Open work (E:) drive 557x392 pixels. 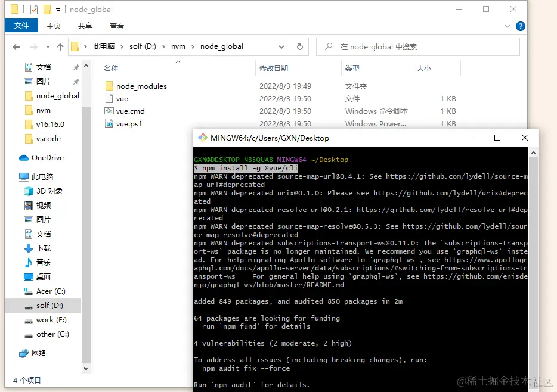(x=51, y=320)
